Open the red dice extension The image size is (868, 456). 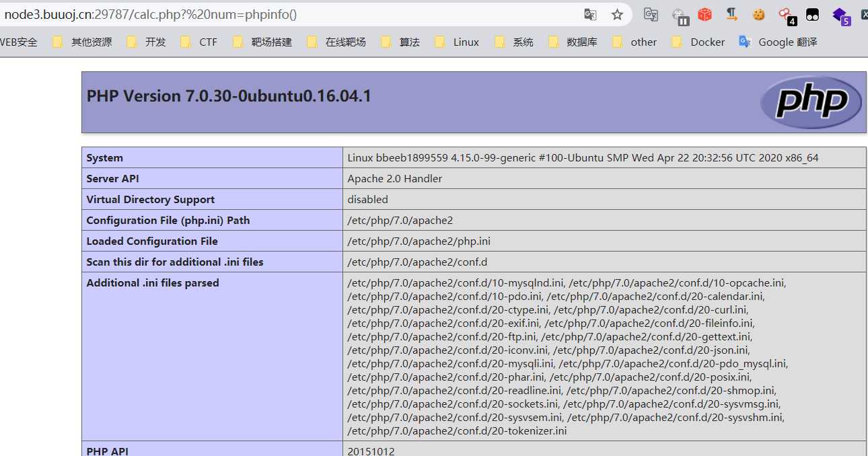(x=704, y=14)
